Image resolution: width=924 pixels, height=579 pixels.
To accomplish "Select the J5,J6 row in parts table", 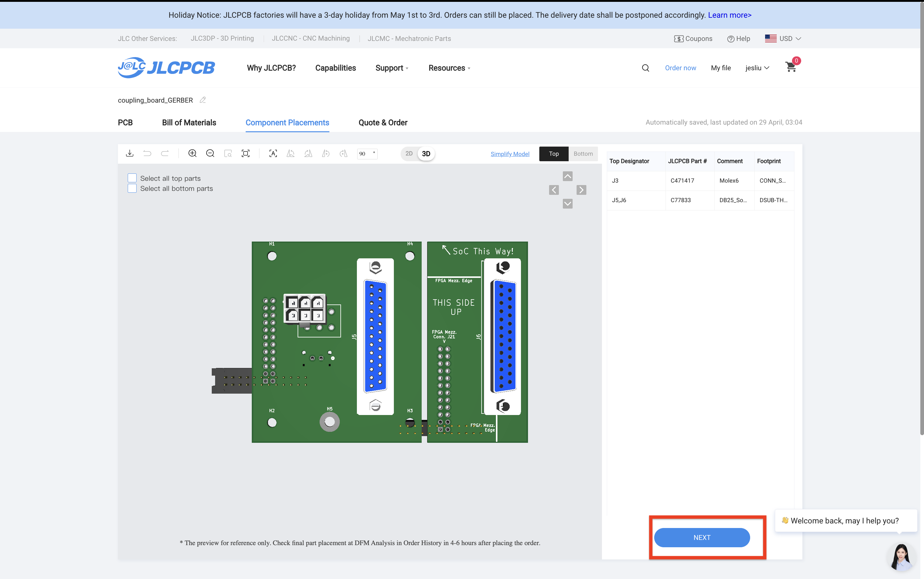I will coord(700,200).
